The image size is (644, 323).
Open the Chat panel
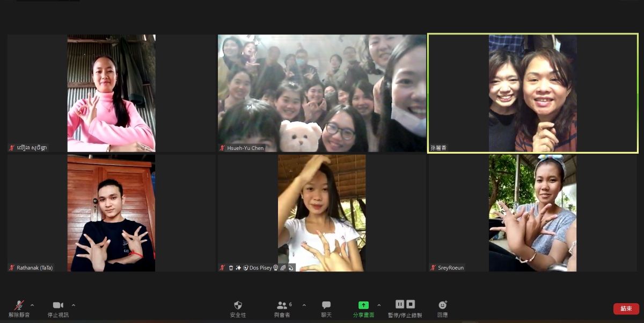coord(326,305)
